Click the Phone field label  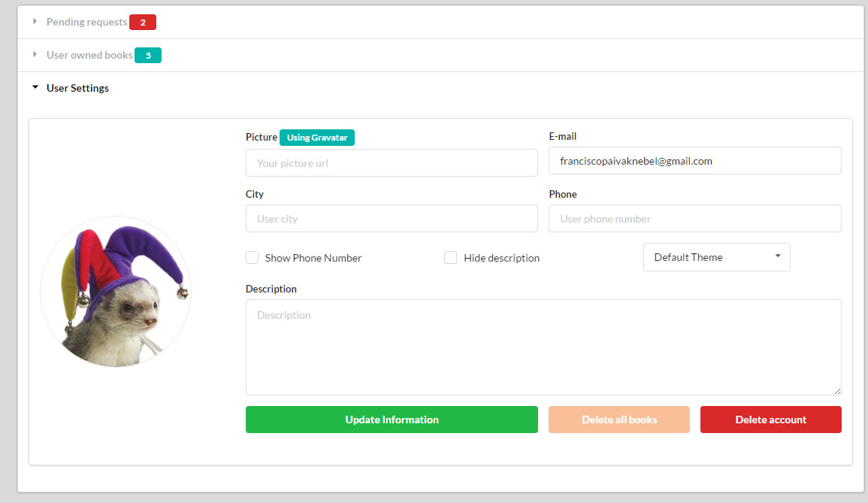[563, 195]
